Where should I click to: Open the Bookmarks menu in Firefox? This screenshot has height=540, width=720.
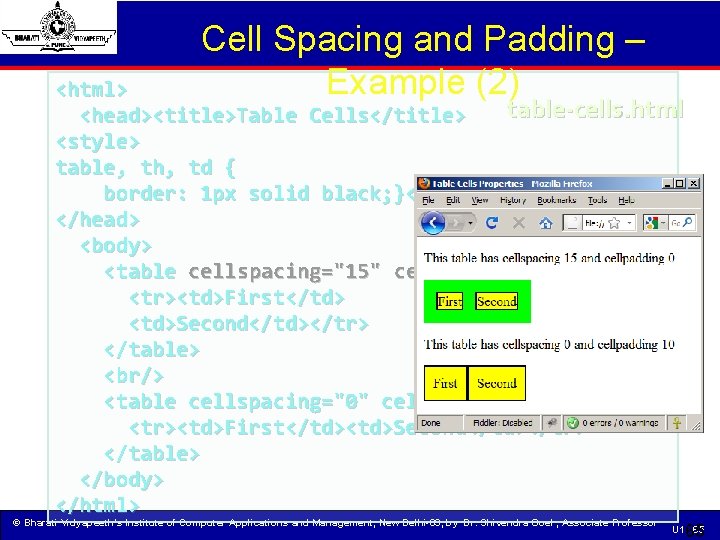pyautogui.click(x=556, y=200)
